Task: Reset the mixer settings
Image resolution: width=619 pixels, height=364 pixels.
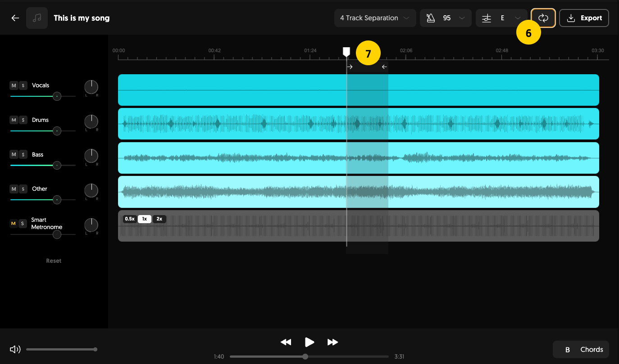Action: pyautogui.click(x=54, y=261)
